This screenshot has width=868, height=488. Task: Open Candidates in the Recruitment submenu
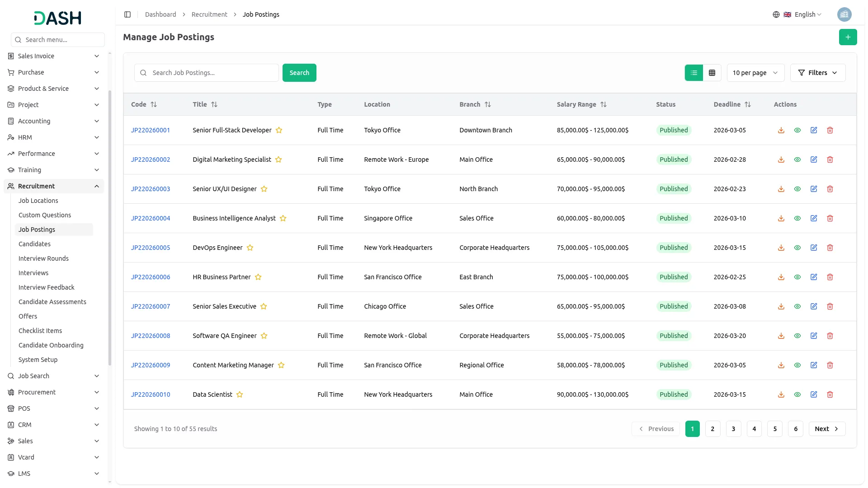click(34, 244)
